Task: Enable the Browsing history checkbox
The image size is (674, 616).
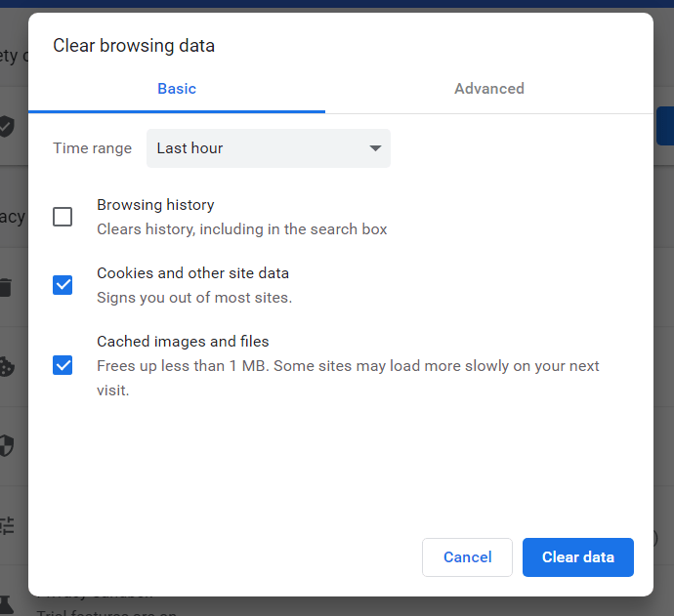Action: (63, 217)
